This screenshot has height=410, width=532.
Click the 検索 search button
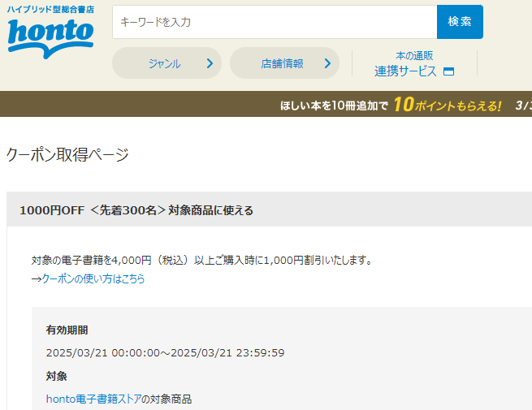460,22
